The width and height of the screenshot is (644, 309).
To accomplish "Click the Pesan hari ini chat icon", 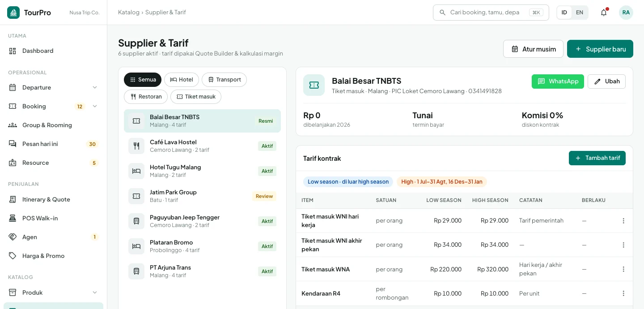I will pyautogui.click(x=13, y=144).
